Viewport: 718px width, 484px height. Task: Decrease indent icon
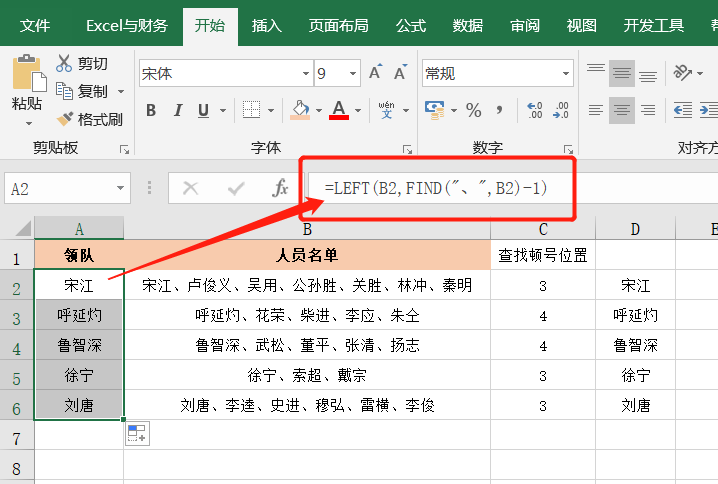pyautogui.click(x=683, y=110)
